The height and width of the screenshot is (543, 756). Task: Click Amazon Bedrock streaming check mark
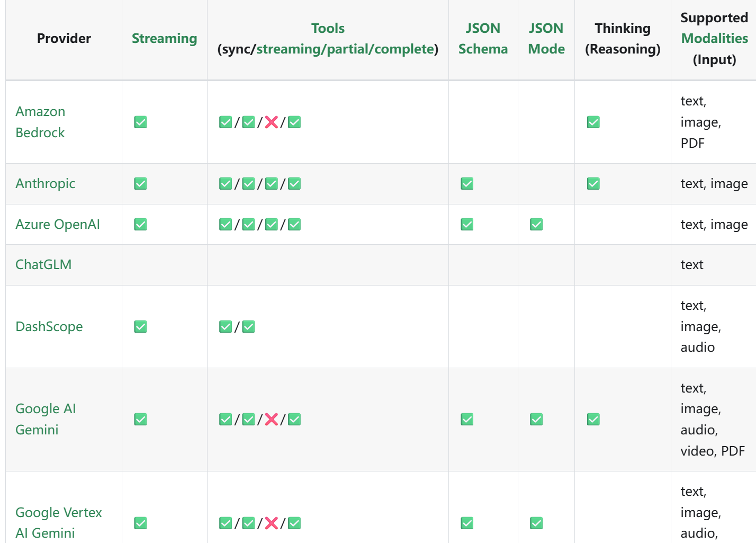[140, 122]
